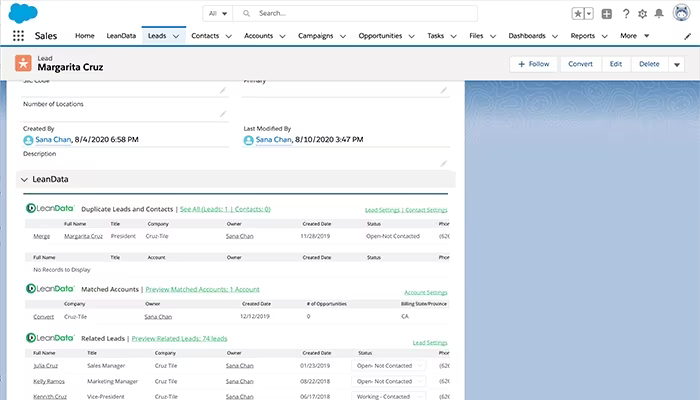Click Sana Chan avatar under Last Modified By

[x=249, y=140]
